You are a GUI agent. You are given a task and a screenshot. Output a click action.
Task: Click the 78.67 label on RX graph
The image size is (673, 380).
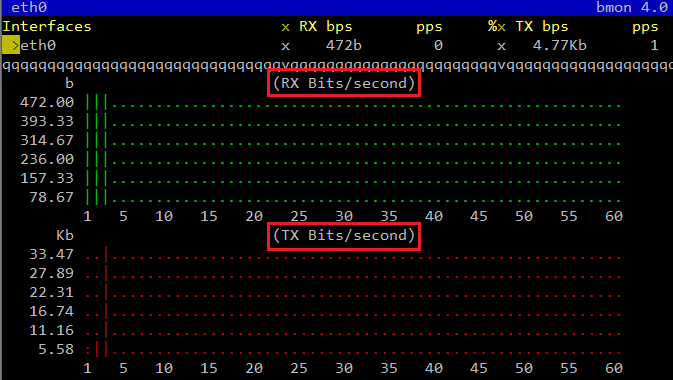click(52, 197)
